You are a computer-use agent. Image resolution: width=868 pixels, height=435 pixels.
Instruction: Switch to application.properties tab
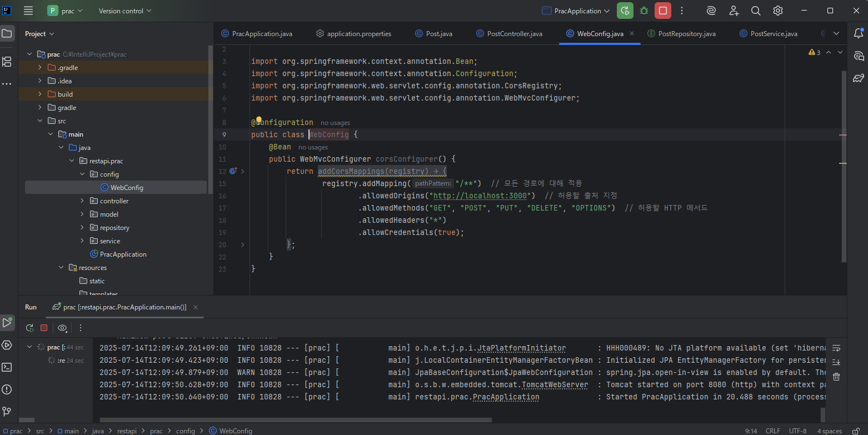[353, 34]
